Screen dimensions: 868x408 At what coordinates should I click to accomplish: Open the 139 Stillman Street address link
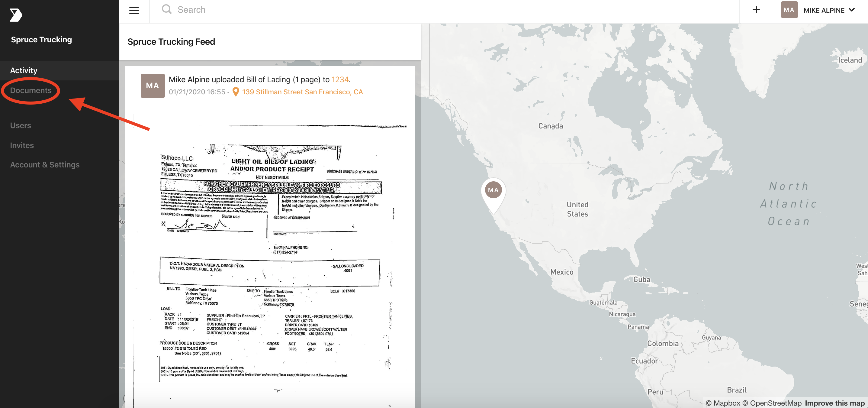(x=302, y=92)
